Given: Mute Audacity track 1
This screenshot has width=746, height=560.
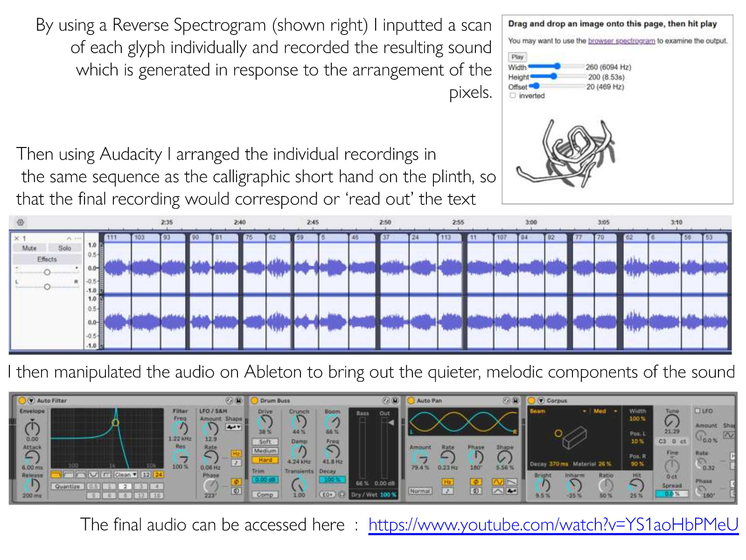Looking at the screenshot, I should 29,248.
